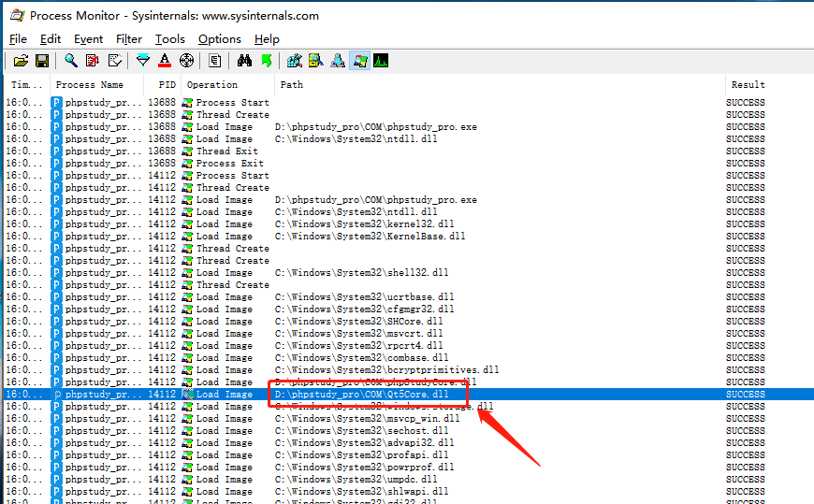Click the shlwapi.dll path entry
This screenshot has height=504, width=814.
point(362,492)
